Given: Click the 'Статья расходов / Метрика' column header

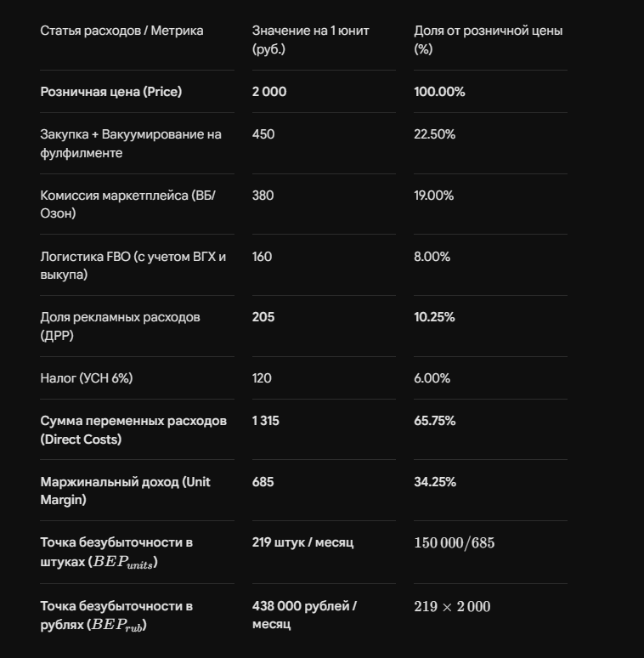Looking at the screenshot, I should pos(121,31).
